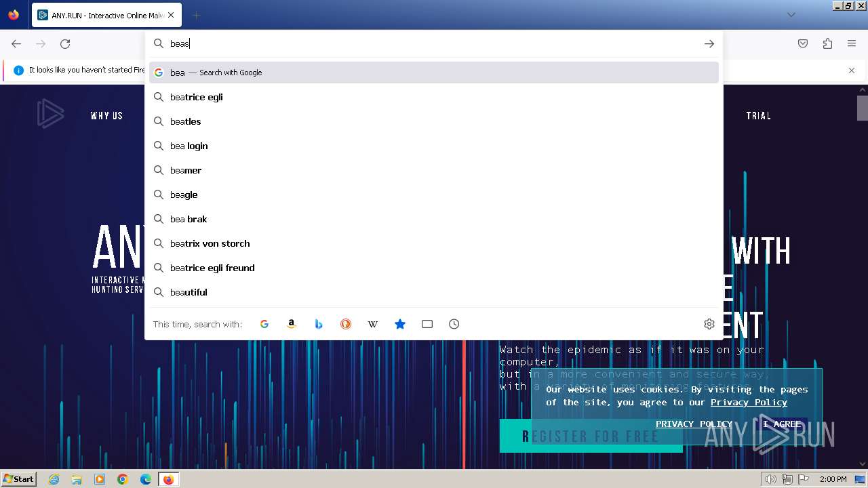Select the 'beagle' suggestion
This screenshot has height=488, width=868.
[434, 195]
